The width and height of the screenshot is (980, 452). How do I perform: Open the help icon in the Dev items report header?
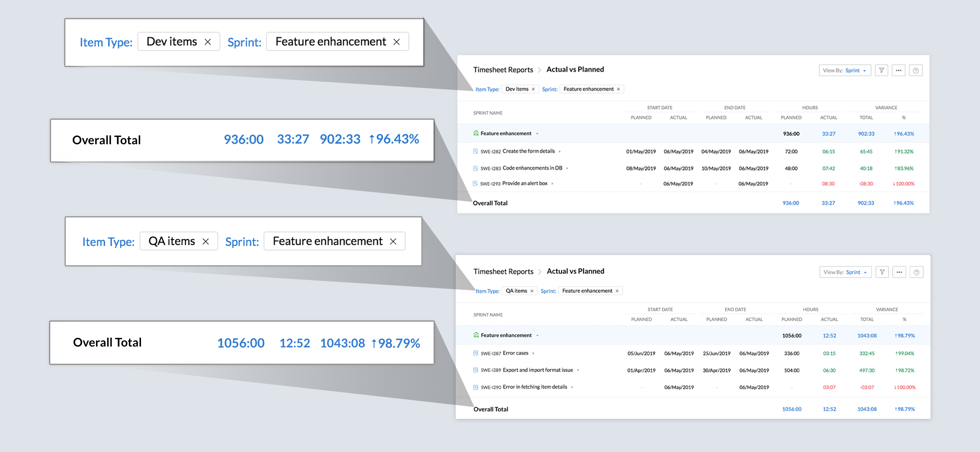[x=916, y=70]
